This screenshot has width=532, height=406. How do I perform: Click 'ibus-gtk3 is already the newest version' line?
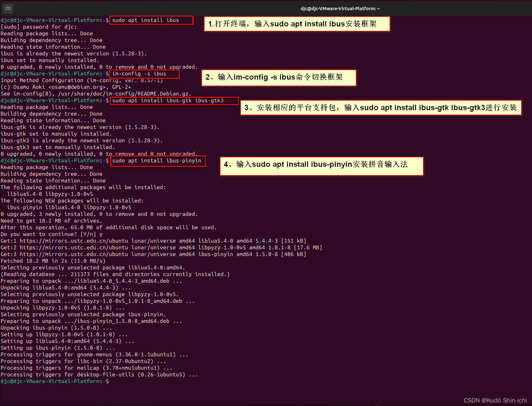(x=82, y=140)
